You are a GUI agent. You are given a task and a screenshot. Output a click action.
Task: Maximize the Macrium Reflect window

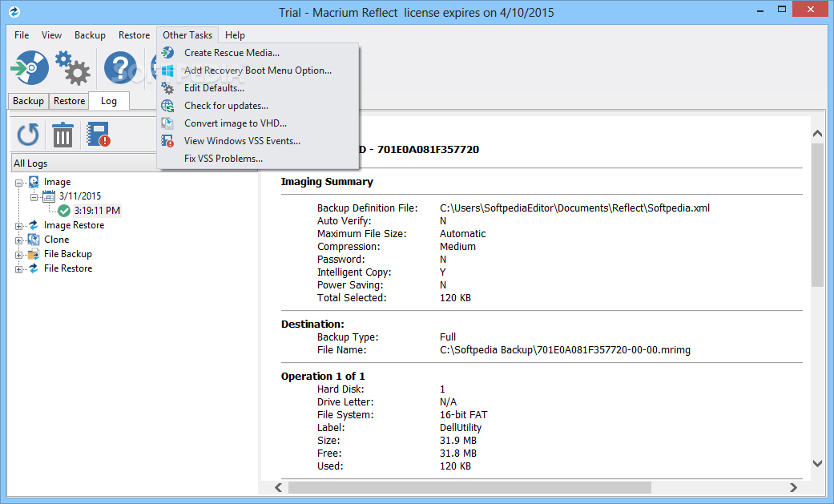point(781,10)
